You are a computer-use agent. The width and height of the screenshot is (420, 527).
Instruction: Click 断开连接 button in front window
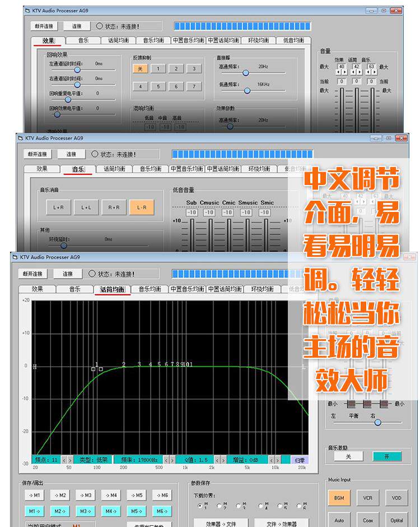tap(32, 274)
